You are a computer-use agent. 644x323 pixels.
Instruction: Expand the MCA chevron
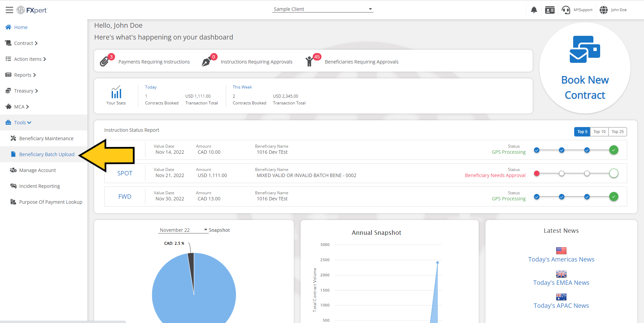[x=27, y=107]
